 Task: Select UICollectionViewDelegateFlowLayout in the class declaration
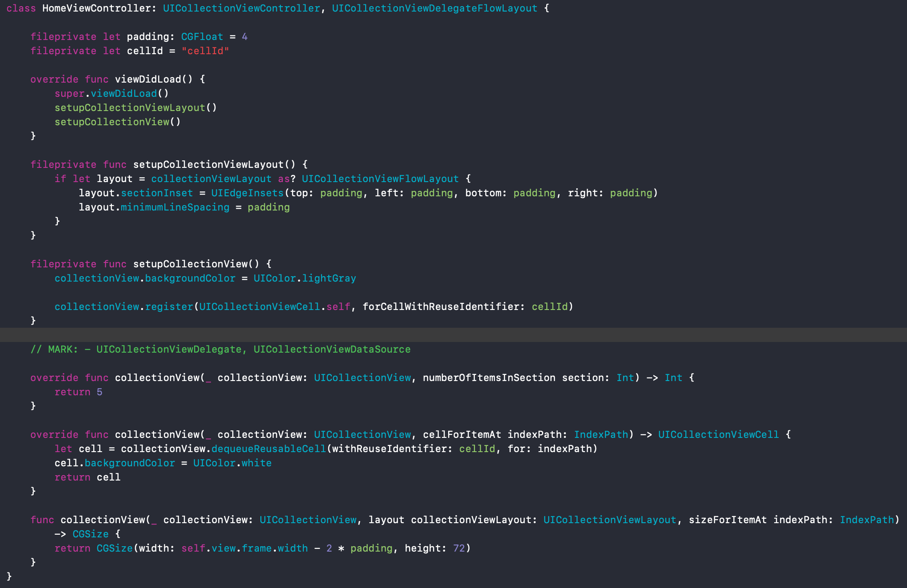pos(434,8)
